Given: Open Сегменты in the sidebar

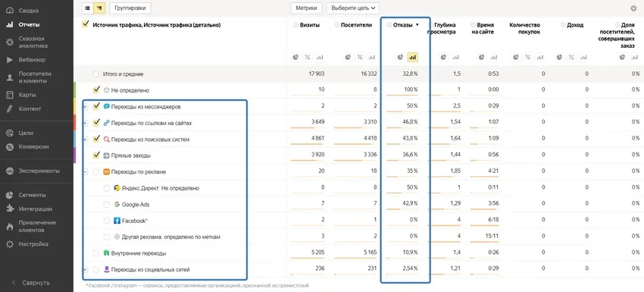Looking at the screenshot, I should coord(27,195).
